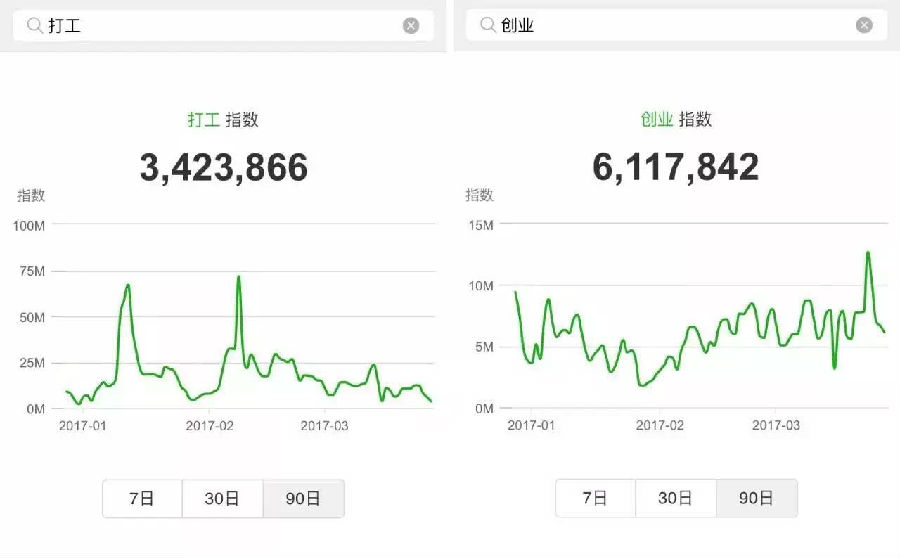Focus the 打工 search input field
The width and height of the screenshot is (900, 558).
click(x=223, y=25)
